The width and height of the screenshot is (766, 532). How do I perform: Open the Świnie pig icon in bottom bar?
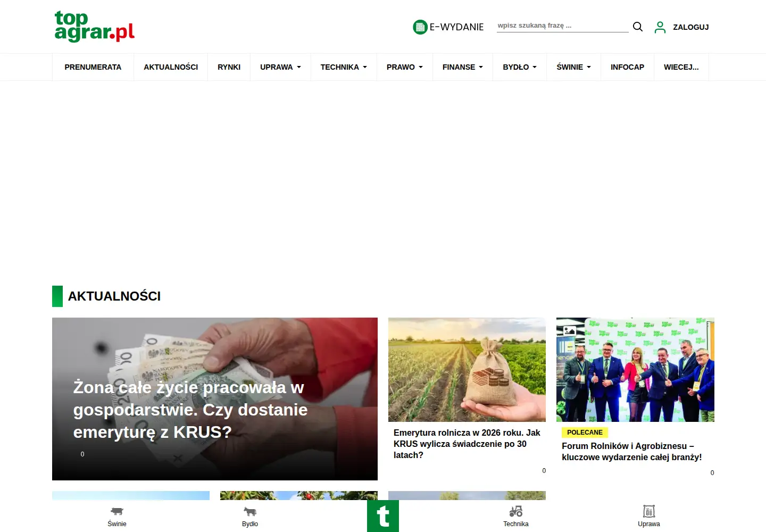[117, 512]
